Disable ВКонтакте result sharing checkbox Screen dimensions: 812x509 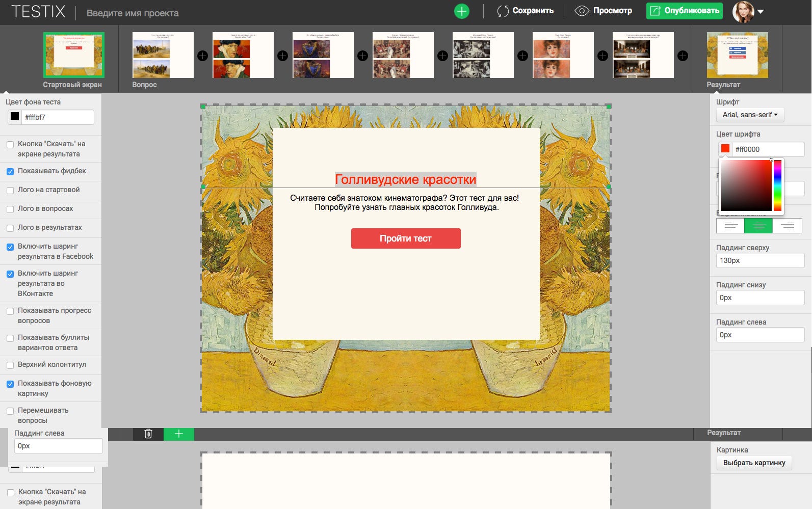tap(10, 274)
